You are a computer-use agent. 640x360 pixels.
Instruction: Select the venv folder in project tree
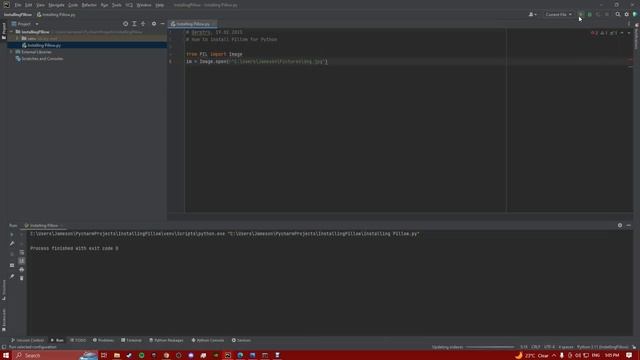pyautogui.click(x=31, y=38)
